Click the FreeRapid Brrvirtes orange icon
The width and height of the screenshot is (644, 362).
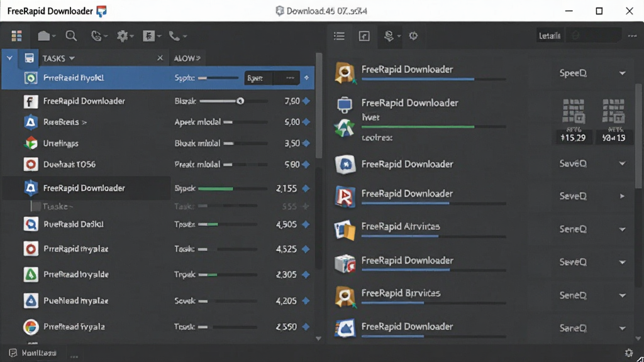pos(345,297)
